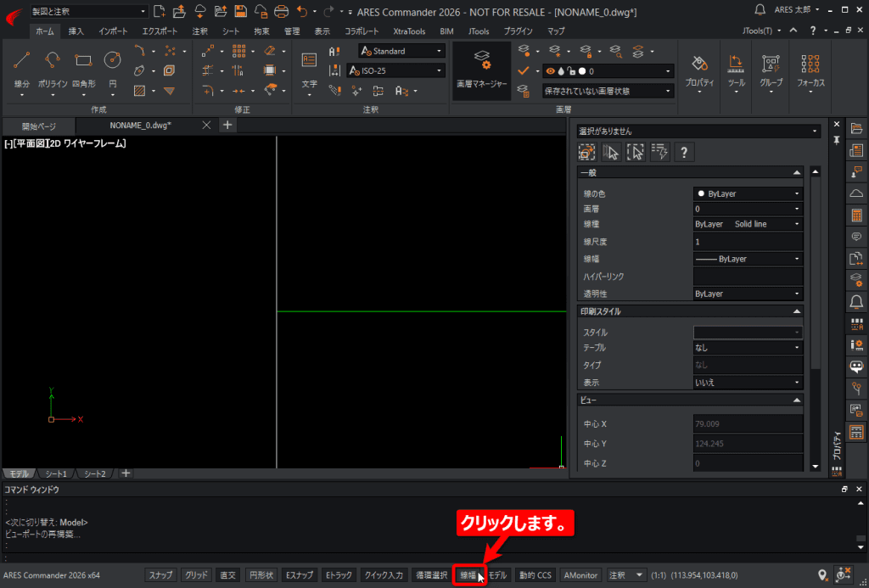Click the ellipse tool icon

click(x=139, y=70)
